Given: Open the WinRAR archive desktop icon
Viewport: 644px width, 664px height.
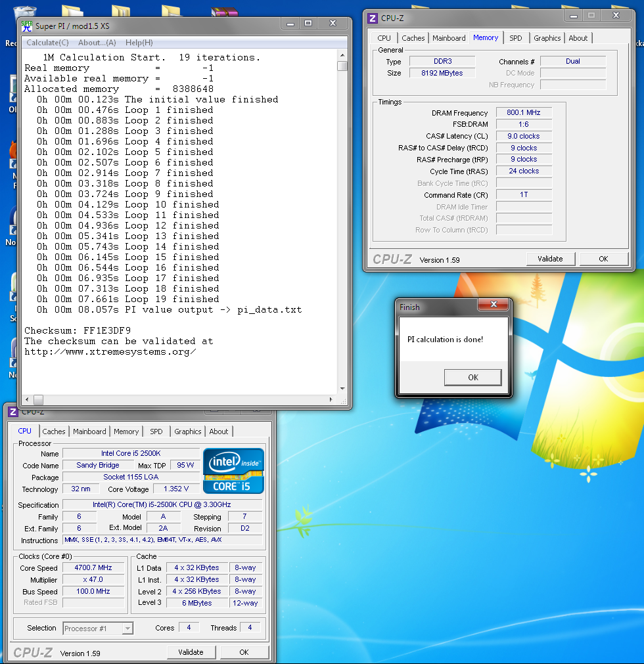Looking at the screenshot, I should 225,12.
